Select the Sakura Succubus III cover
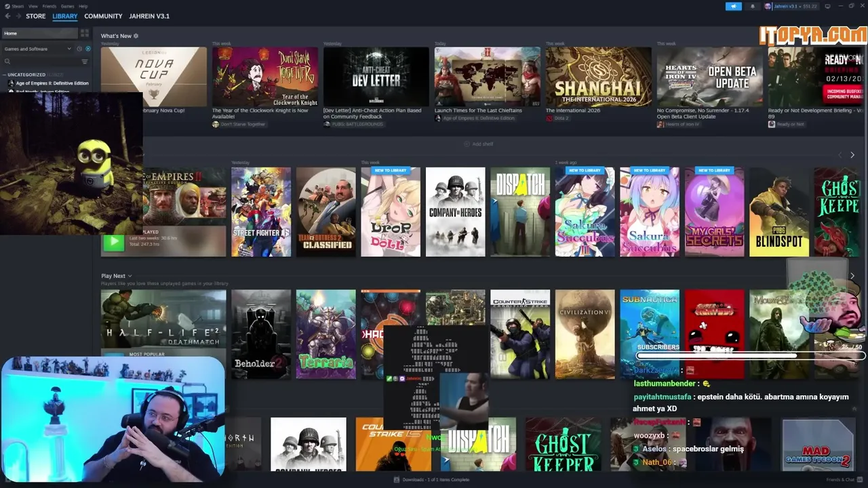 click(585, 212)
